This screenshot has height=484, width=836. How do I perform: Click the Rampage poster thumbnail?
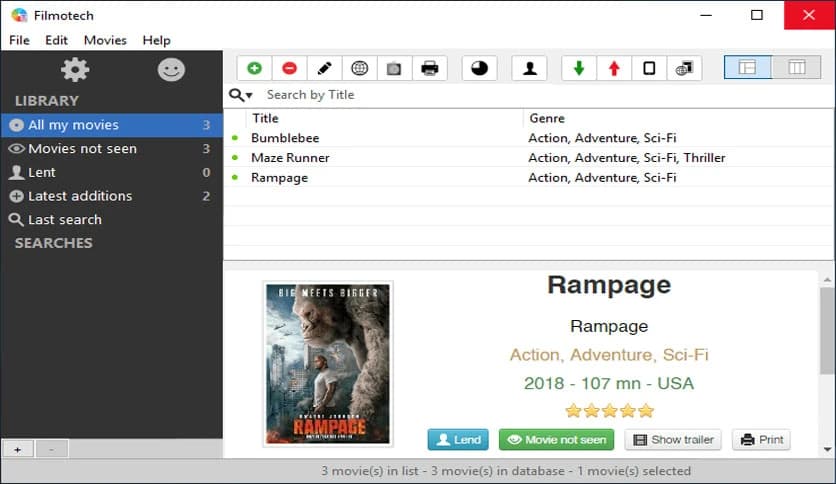(x=328, y=364)
